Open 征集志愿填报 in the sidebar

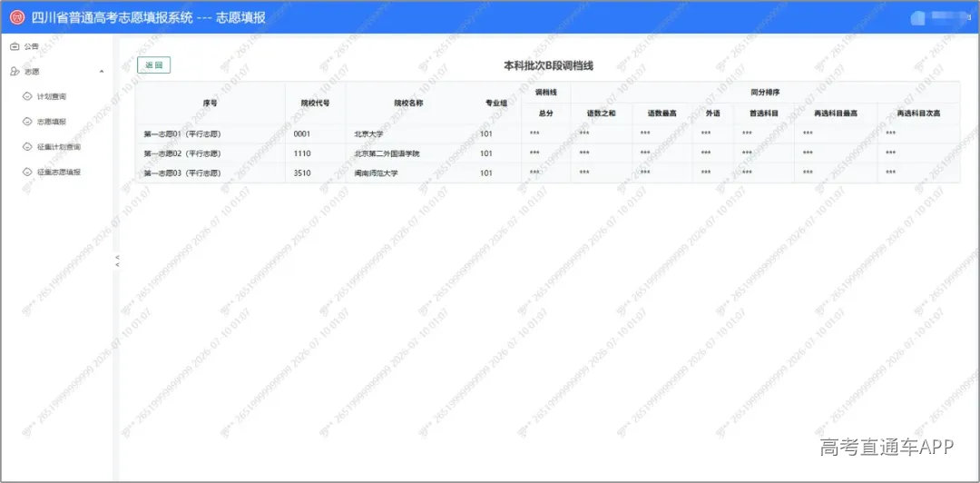point(59,172)
